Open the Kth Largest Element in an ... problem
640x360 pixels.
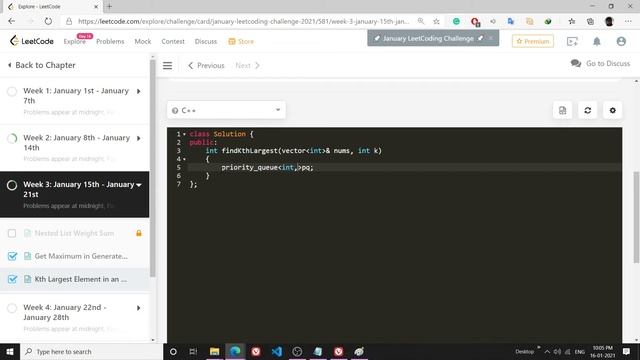coord(80,279)
